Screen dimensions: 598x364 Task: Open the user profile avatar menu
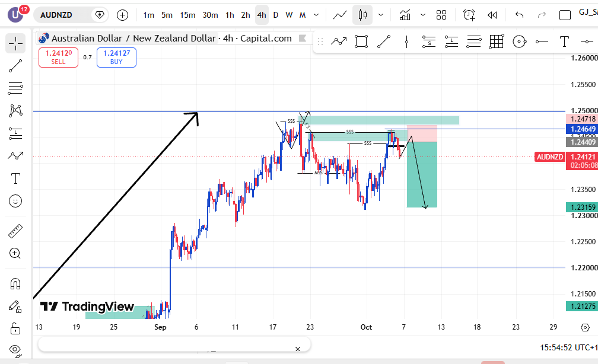tap(15, 14)
